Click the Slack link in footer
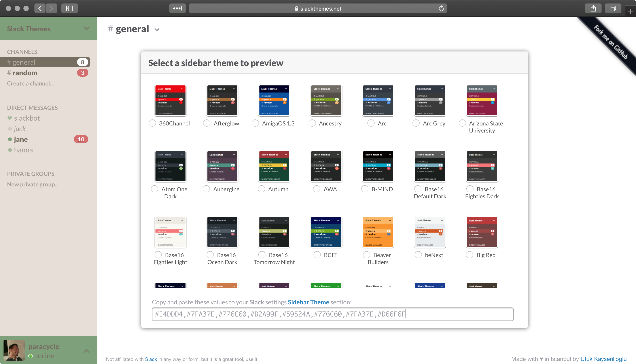 [x=151, y=359]
